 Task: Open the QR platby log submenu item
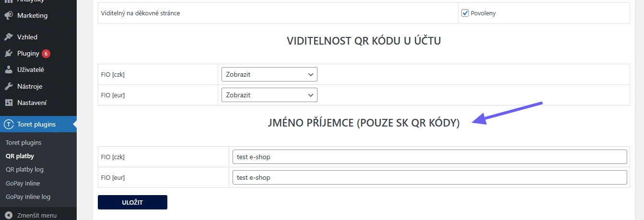click(x=24, y=169)
